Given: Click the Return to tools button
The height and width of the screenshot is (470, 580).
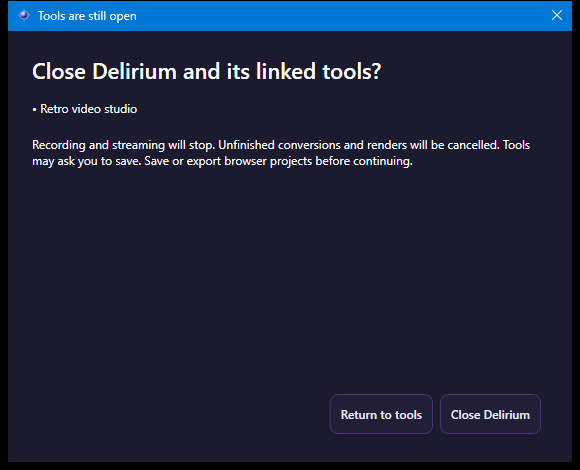Looking at the screenshot, I should [x=381, y=414].
